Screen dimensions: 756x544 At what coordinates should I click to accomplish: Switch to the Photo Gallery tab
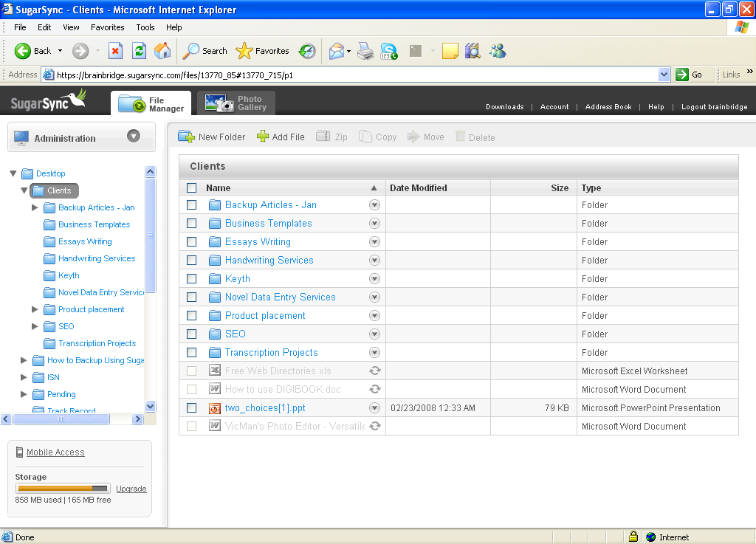click(x=236, y=103)
